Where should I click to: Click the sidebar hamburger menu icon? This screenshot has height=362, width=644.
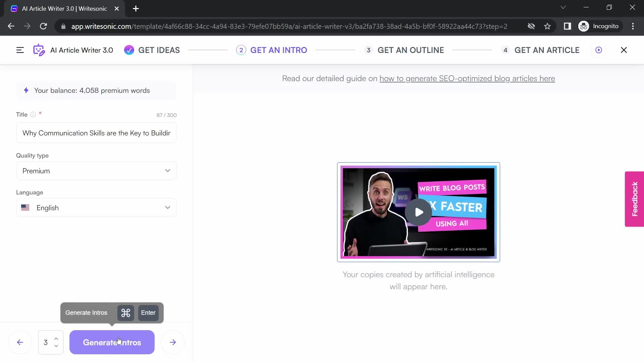19,50
